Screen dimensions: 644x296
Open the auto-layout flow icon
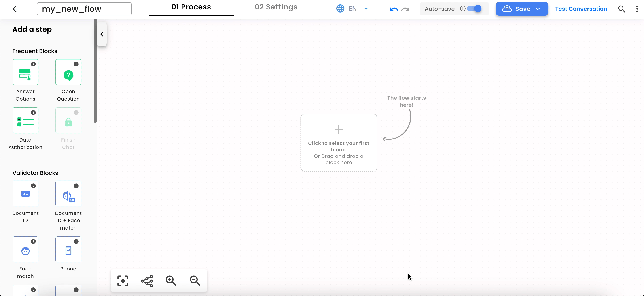147,281
